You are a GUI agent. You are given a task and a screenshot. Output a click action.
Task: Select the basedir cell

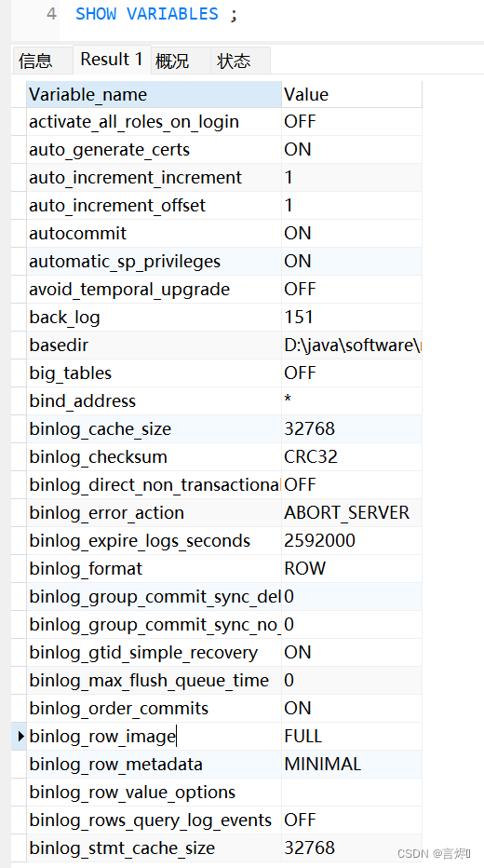point(154,346)
